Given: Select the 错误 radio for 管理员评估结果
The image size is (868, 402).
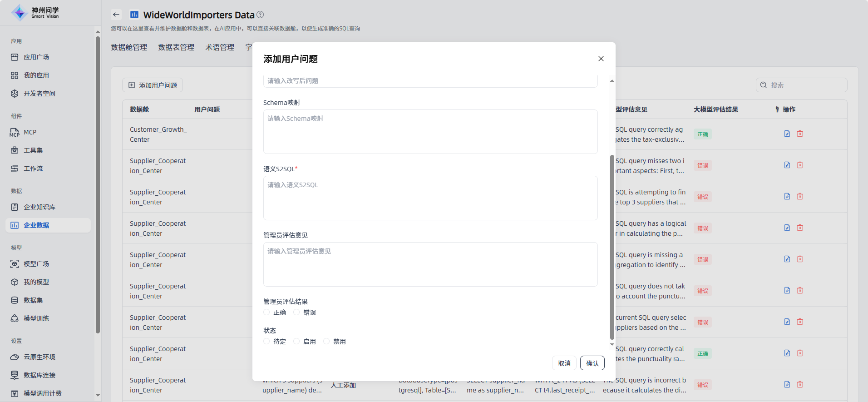Looking at the screenshot, I should click(x=296, y=312).
